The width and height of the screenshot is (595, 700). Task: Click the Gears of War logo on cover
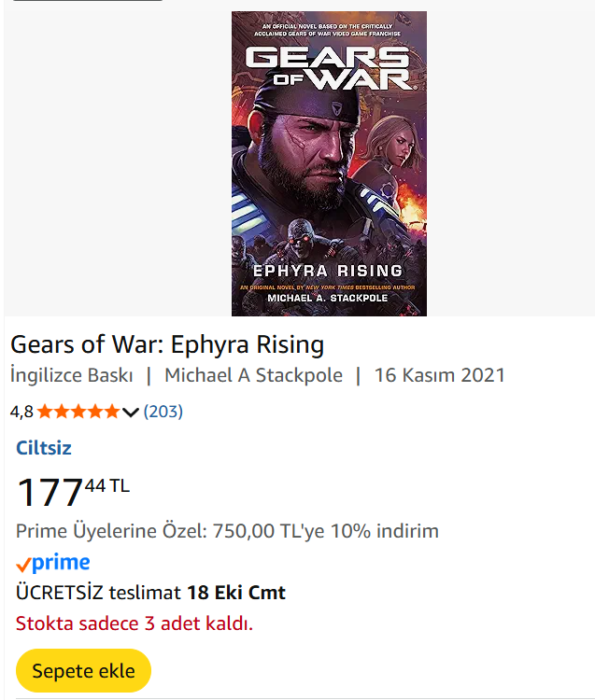pyautogui.click(x=329, y=68)
